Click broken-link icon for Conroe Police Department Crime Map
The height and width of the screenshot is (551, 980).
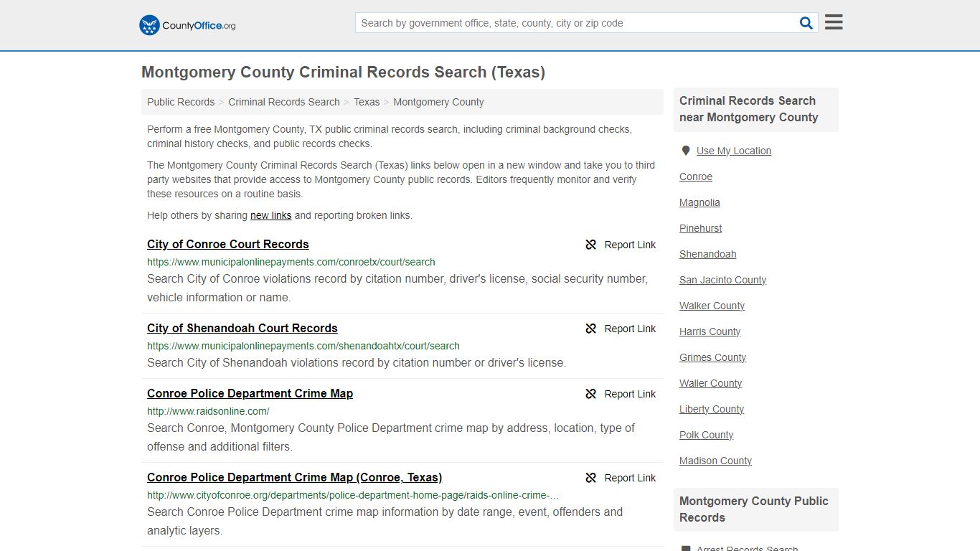[591, 394]
